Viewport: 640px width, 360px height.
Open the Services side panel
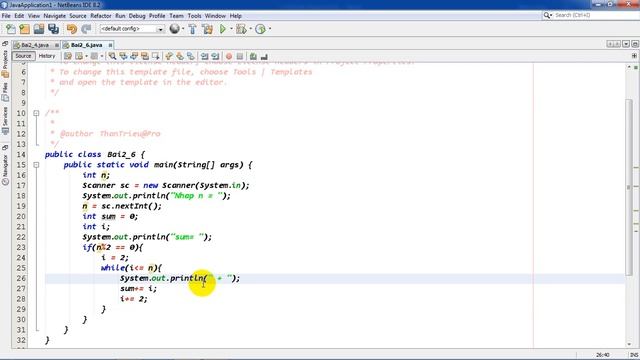click(x=5, y=120)
